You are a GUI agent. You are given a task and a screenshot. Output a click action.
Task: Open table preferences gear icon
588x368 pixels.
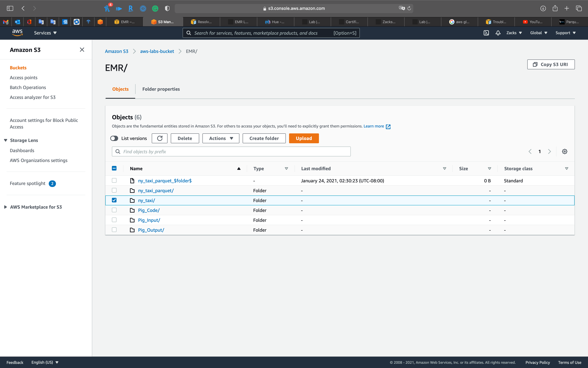click(x=565, y=151)
